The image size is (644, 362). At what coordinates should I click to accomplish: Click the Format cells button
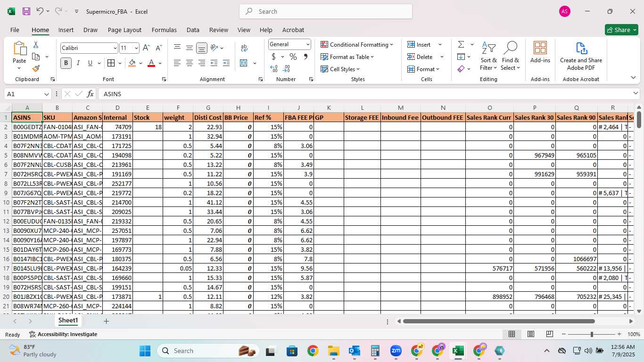pyautogui.click(x=423, y=69)
